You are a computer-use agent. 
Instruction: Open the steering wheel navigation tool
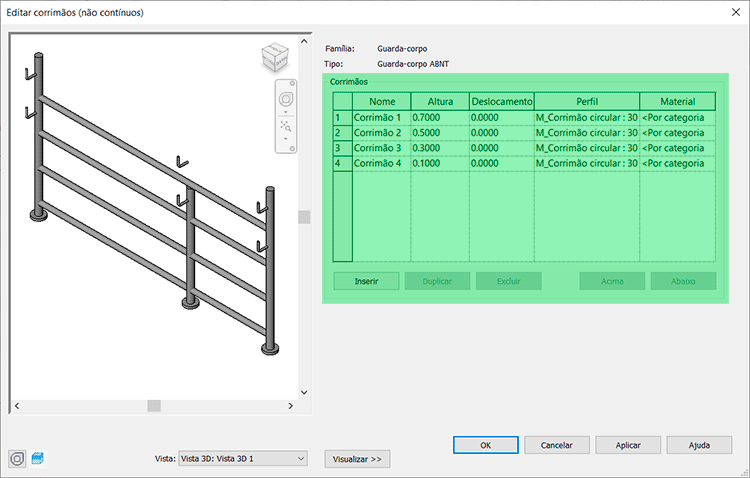click(285, 99)
